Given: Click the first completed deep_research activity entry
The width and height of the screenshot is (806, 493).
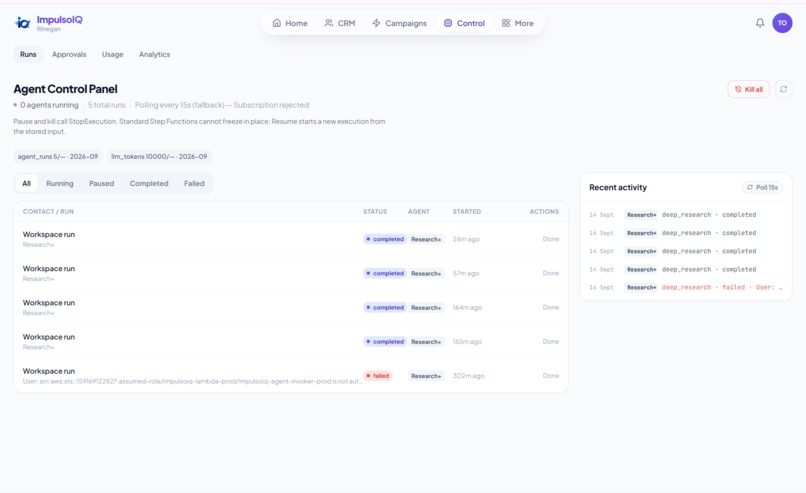Looking at the screenshot, I should [x=686, y=215].
